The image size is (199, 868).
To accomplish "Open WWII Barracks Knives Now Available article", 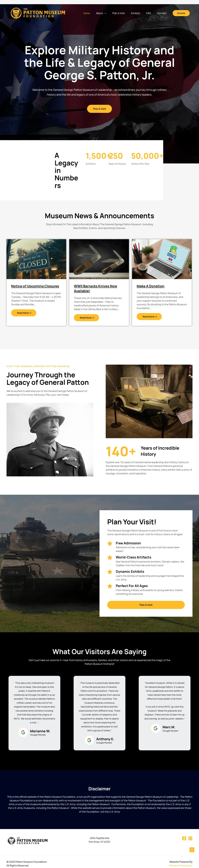I will point(96,288).
